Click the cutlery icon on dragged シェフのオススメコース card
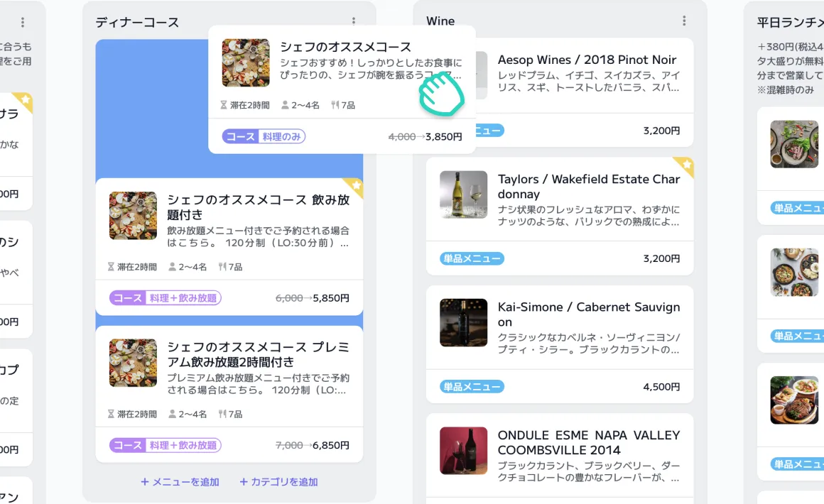Viewport: 824px width, 504px height. click(335, 105)
